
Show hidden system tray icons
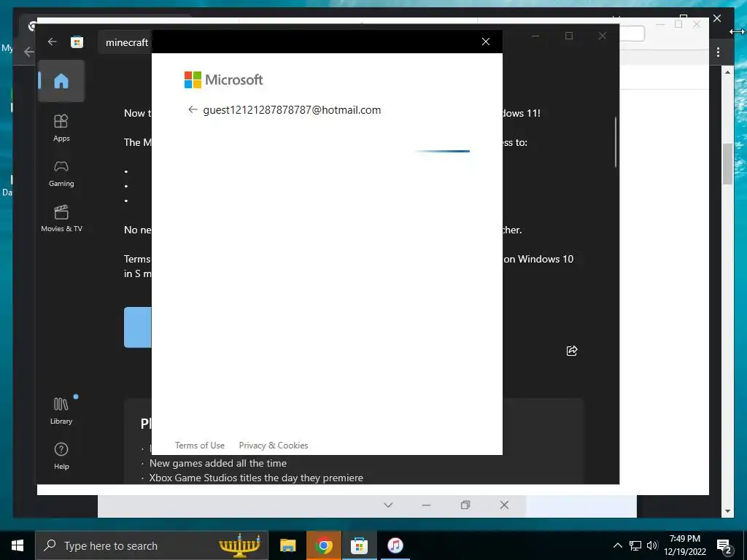pos(617,545)
